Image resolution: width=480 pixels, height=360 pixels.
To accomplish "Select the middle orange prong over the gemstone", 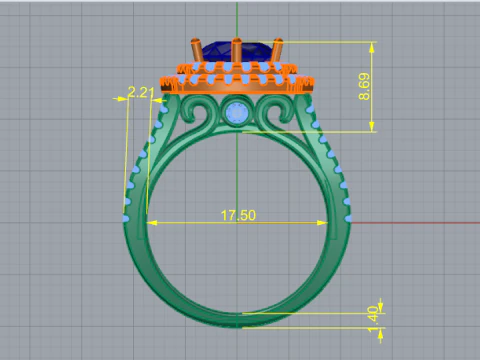I will [x=237, y=50].
